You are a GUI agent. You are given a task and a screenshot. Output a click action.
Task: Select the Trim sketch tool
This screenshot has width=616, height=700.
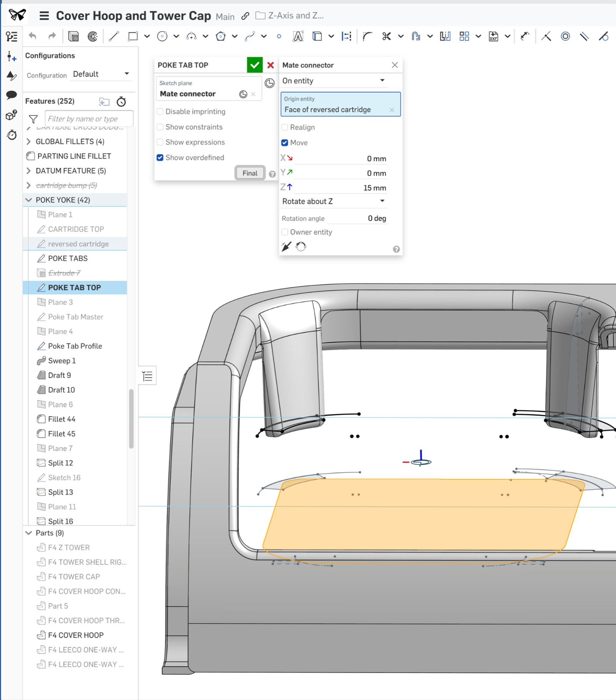386,36
